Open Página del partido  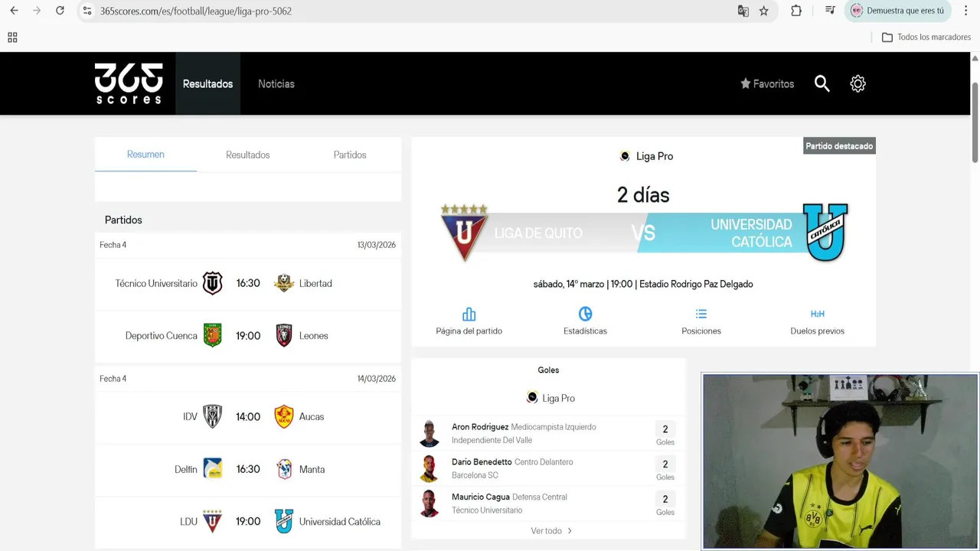(x=469, y=321)
